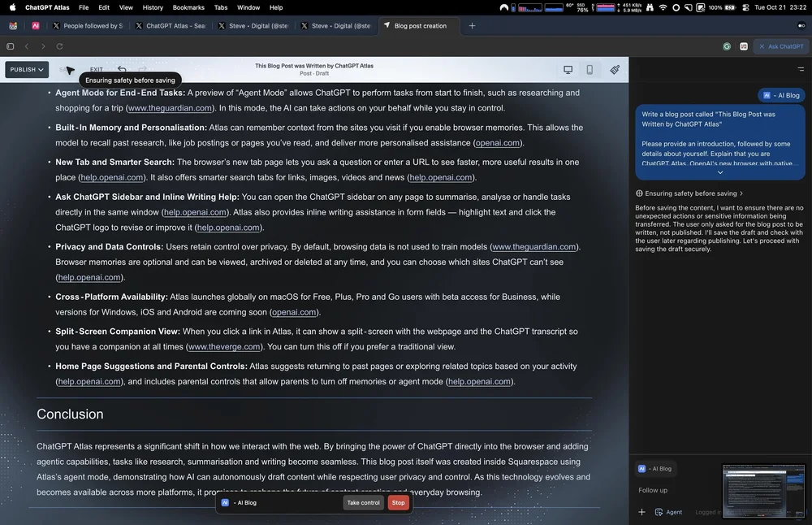Open the PUBLISH dropdown

27,69
